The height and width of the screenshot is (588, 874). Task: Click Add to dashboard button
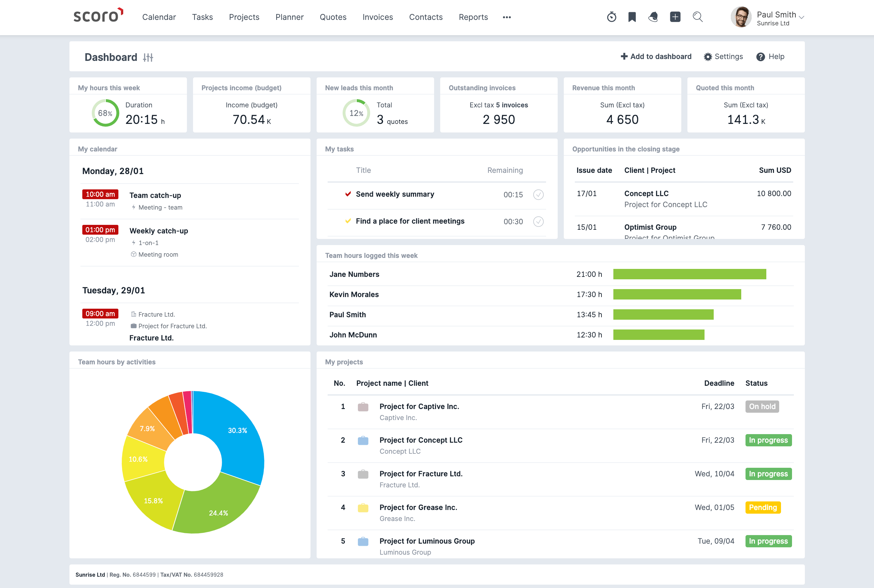(656, 57)
